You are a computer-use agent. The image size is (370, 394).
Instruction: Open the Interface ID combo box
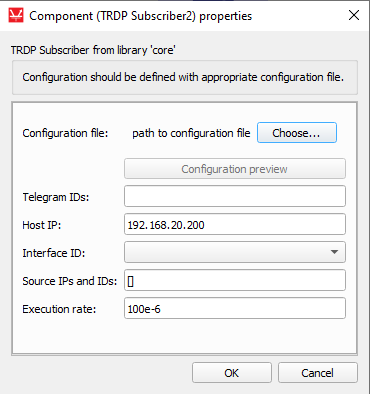pos(235,252)
